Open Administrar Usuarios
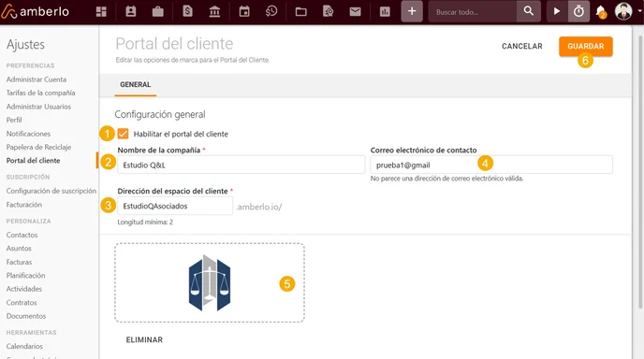 pos(38,107)
